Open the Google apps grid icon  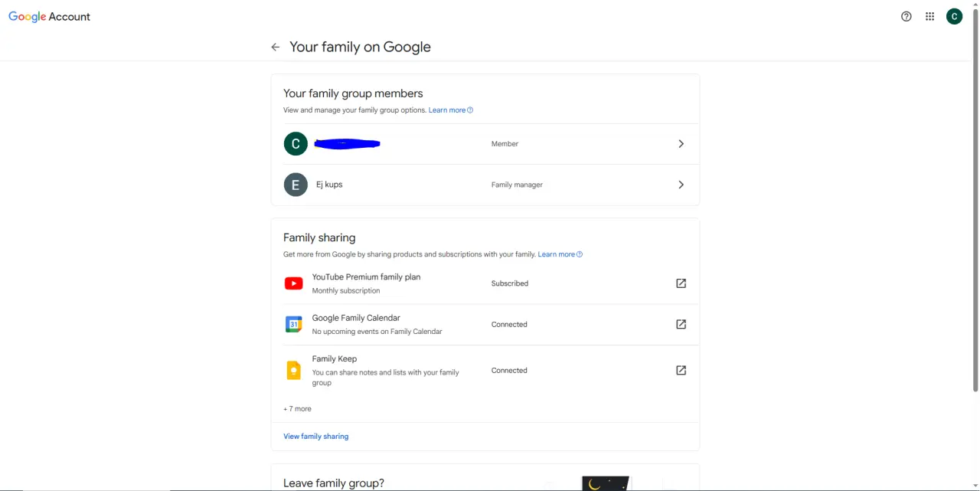(x=929, y=17)
